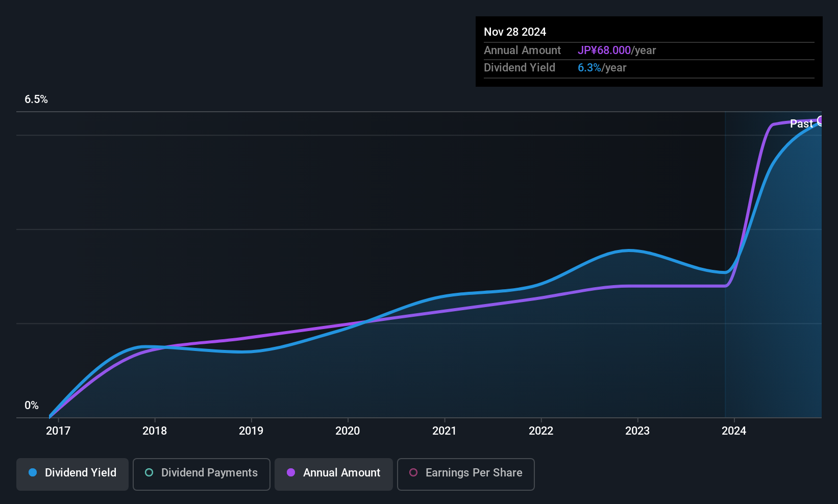Screen dimensions: 838x504
Task: Click the 6.3%/year dividend yield value
Action: (x=602, y=68)
